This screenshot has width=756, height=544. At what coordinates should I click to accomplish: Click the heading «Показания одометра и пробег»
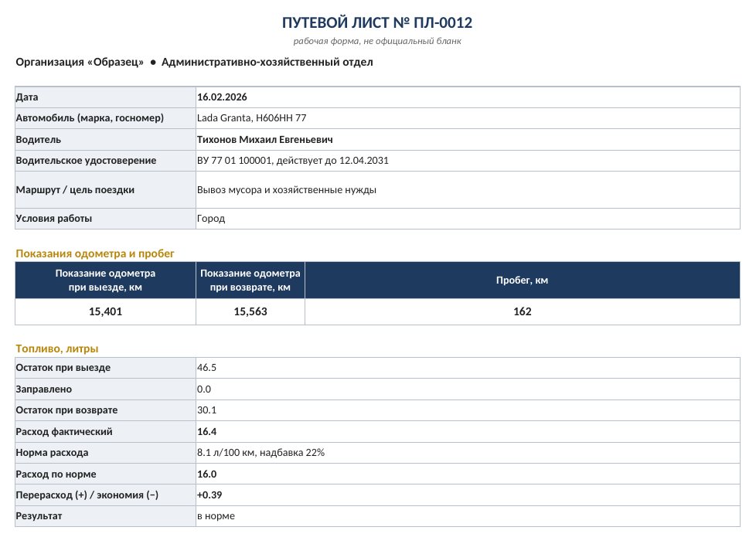pyautogui.click(x=95, y=253)
